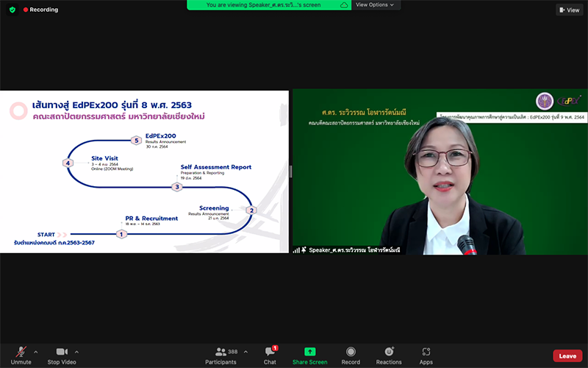
Task: Click the EdPEx logo in speaker video
Action: click(569, 100)
